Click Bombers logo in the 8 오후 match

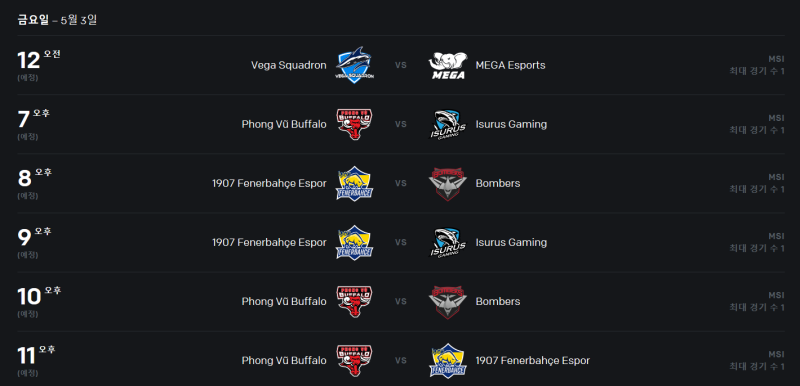tap(447, 184)
